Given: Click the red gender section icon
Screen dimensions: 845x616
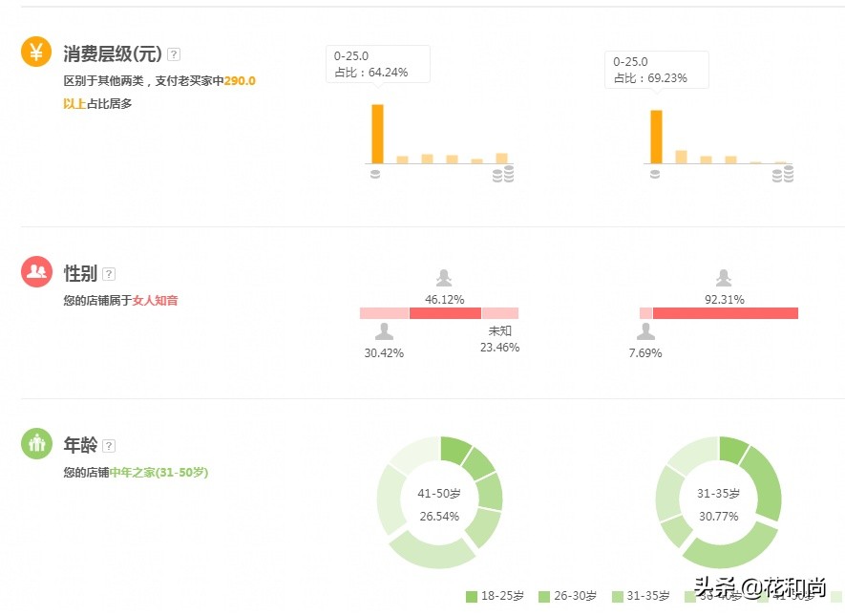Looking at the screenshot, I should click(35, 271).
